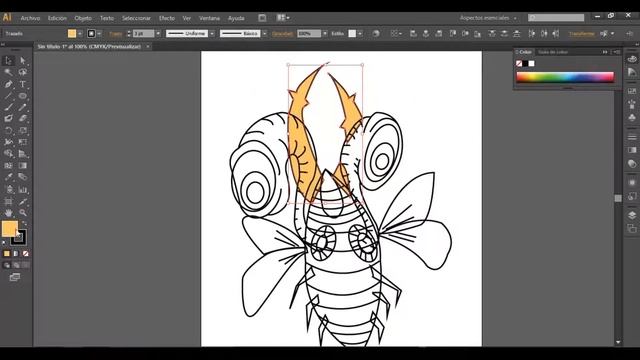Set paint mode to None
This screenshot has width=640, height=360.
(26, 254)
